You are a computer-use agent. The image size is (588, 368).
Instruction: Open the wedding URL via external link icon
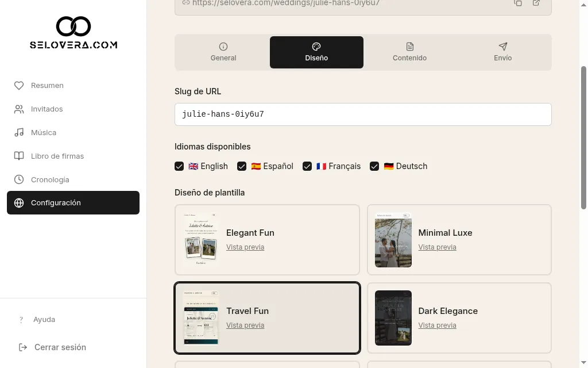(536, 3)
